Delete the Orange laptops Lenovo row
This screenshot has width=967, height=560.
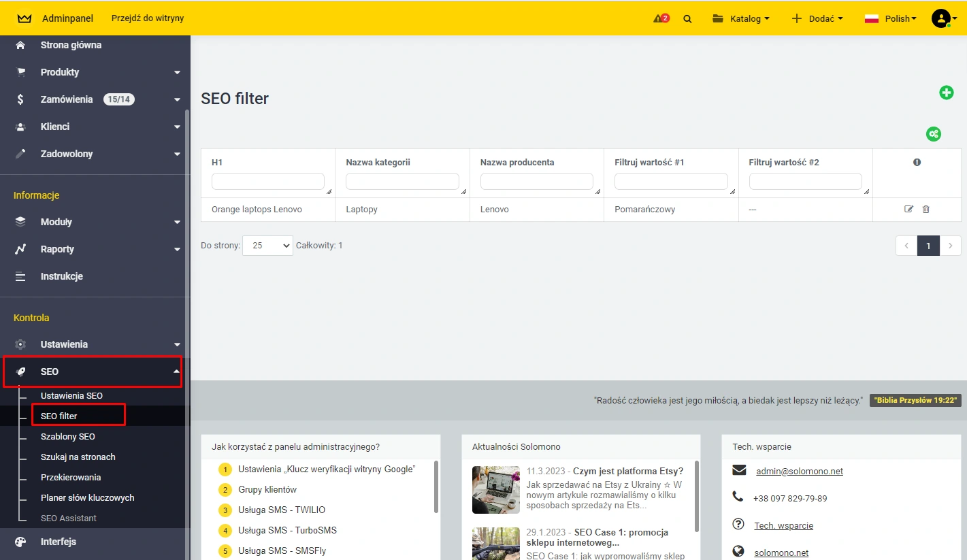point(925,209)
